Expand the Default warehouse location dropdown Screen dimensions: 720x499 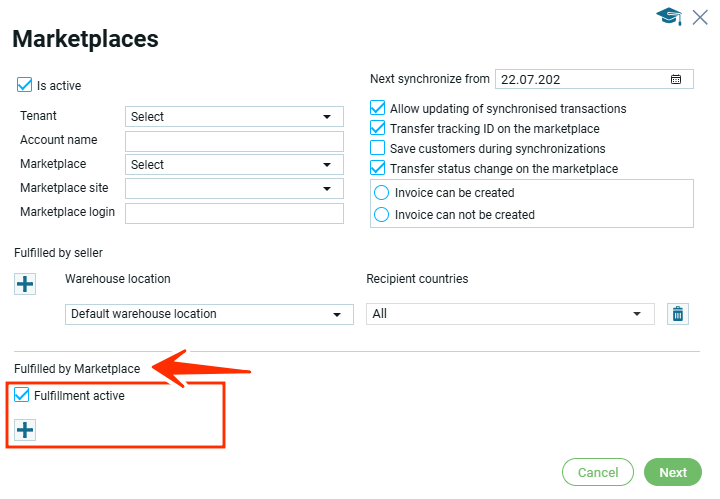pyautogui.click(x=210, y=314)
